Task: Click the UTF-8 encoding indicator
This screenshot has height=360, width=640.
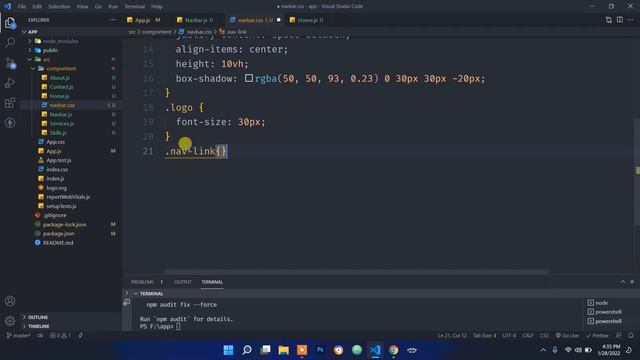Action: [x=509, y=336]
